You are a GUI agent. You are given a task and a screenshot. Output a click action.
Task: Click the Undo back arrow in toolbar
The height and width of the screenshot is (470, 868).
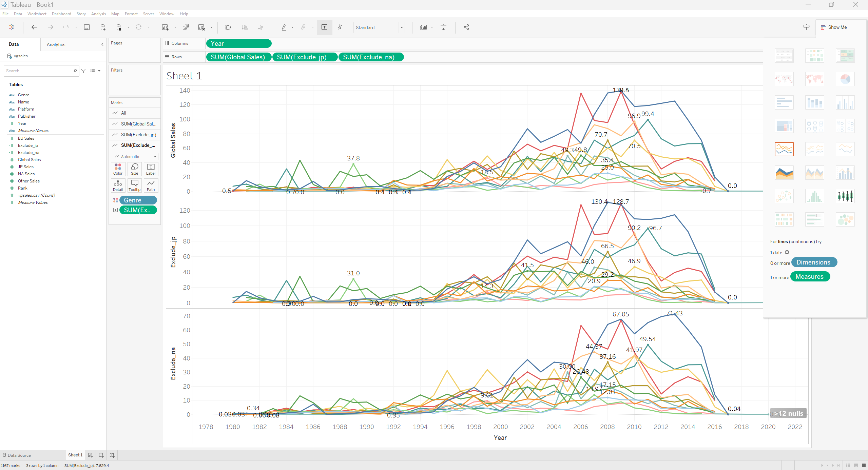coord(34,27)
